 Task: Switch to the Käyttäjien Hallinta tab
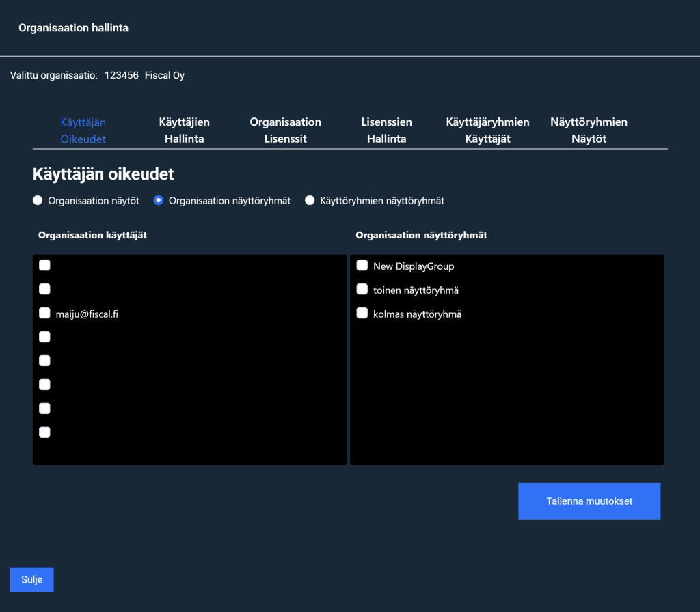tap(184, 130)
